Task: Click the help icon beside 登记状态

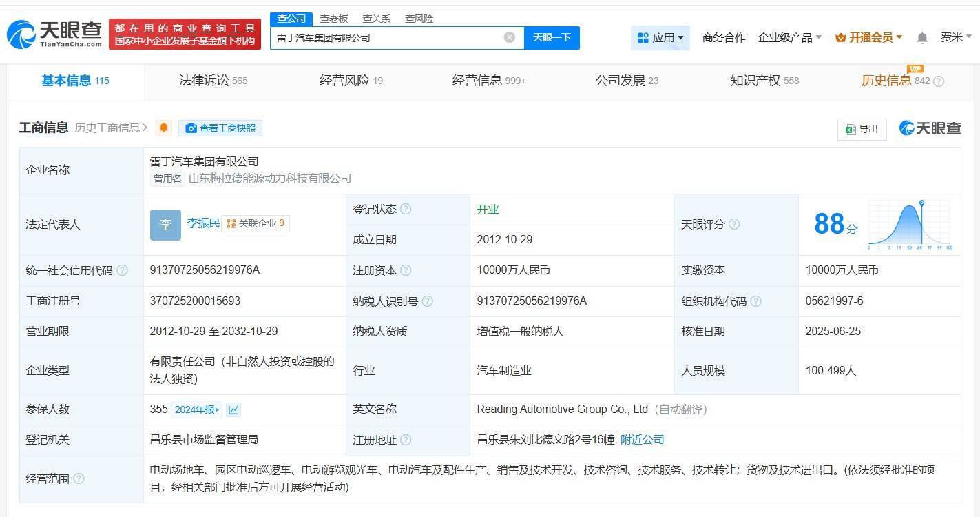Action: click(x=406, y=209)
